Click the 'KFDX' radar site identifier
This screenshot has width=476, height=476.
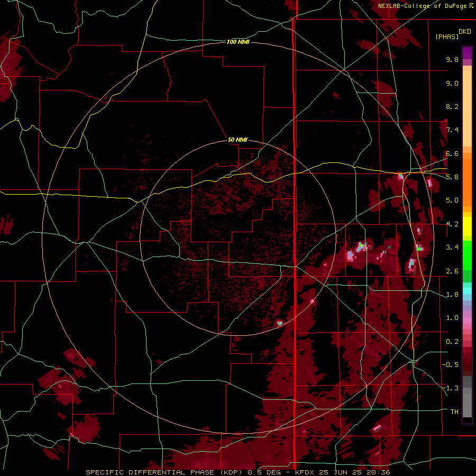[x=305, y=472]
